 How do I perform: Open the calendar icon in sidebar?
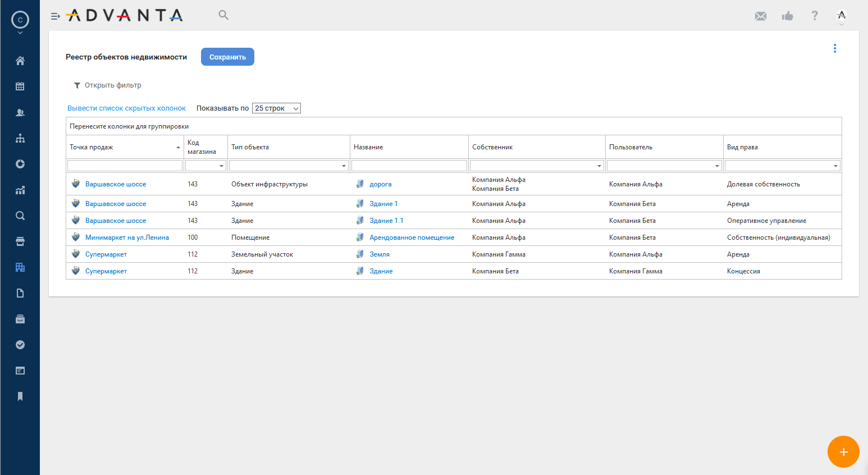(x=20, y=86)
